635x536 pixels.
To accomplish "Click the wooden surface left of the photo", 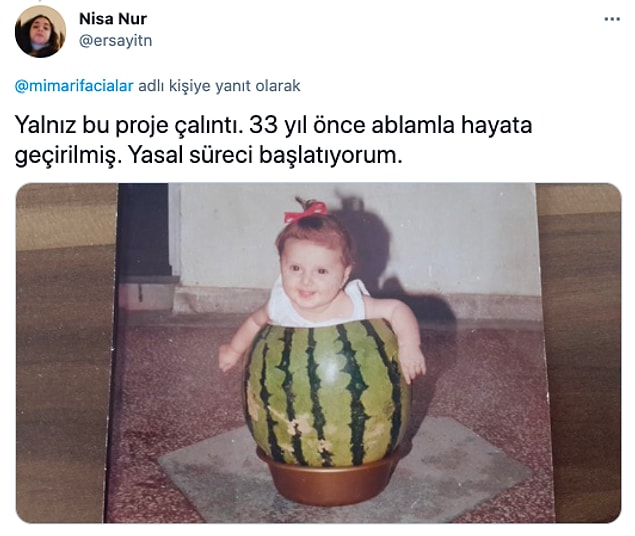I will (64, 353).
